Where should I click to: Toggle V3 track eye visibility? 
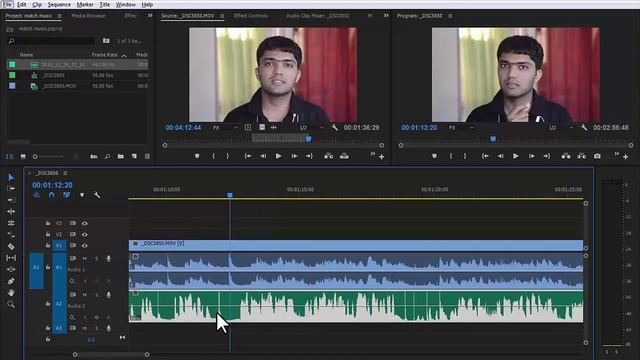84,223
